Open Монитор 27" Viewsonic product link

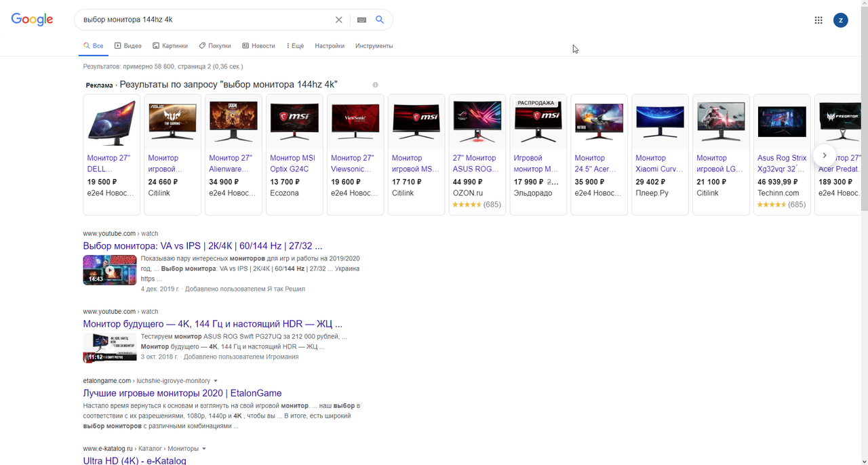coord(353,163)
